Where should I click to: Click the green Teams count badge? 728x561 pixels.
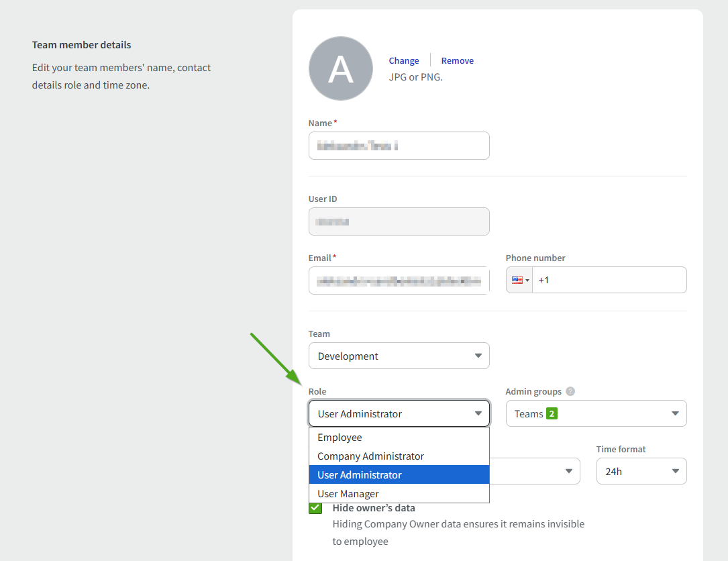point(552,414)
